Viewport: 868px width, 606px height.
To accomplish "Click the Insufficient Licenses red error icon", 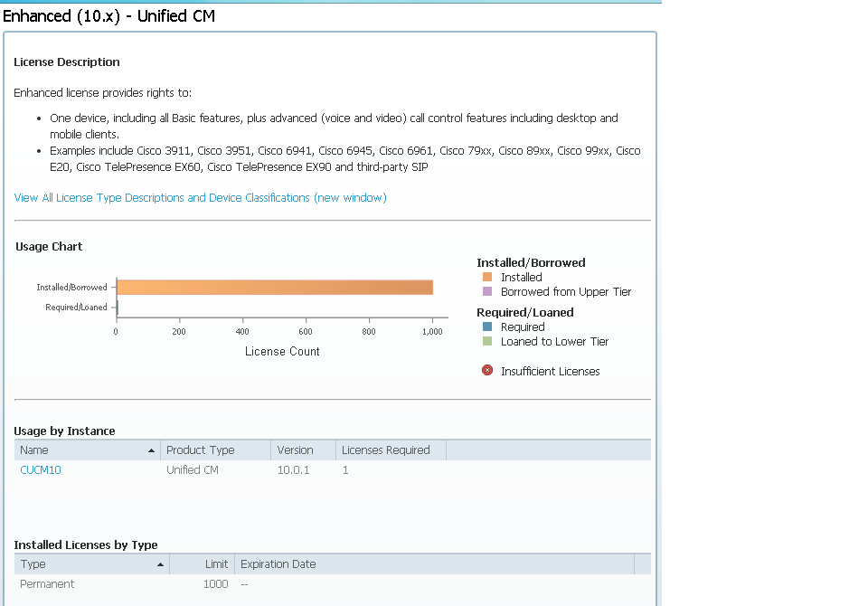I will (x=486, y=370).
